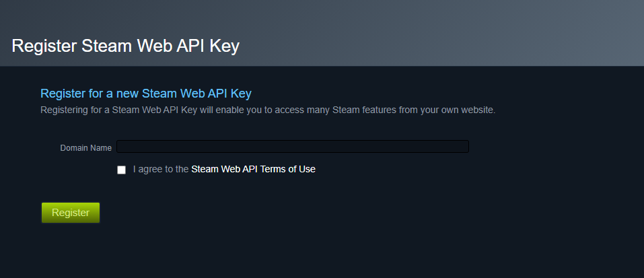This screenshot has height=278, width=644.
Task: Check the agree to terms checkbox
Action: [x=121, y=170]
